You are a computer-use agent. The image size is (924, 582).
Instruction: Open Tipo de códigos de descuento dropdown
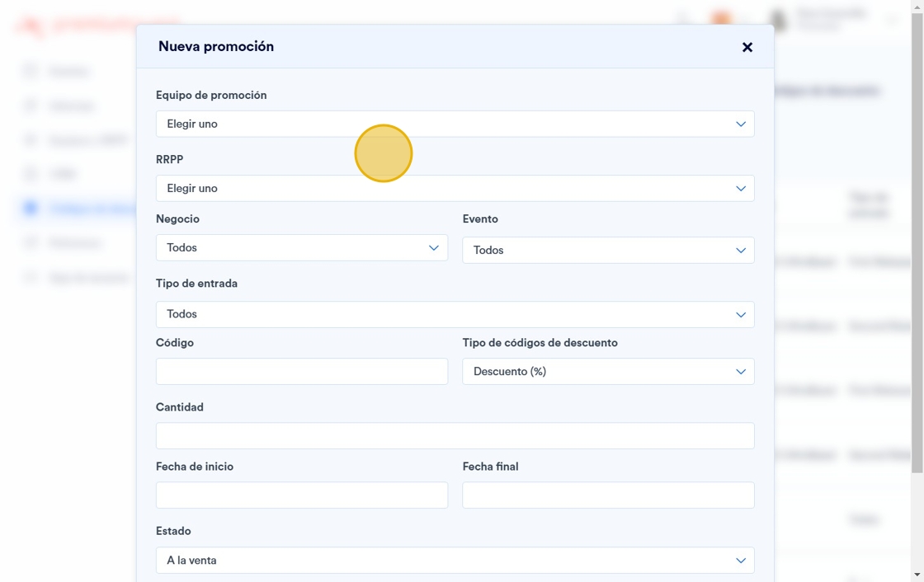[x=608, y=371]
